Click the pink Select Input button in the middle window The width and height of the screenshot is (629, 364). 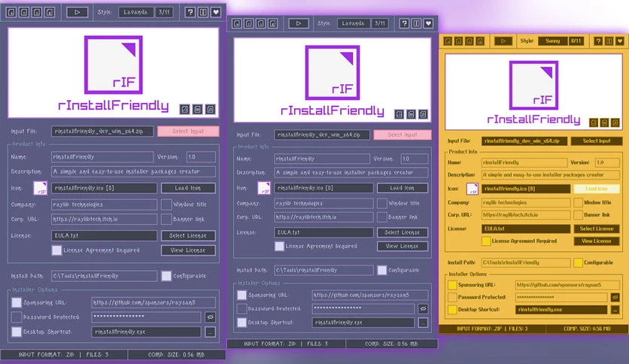[403, 135]
